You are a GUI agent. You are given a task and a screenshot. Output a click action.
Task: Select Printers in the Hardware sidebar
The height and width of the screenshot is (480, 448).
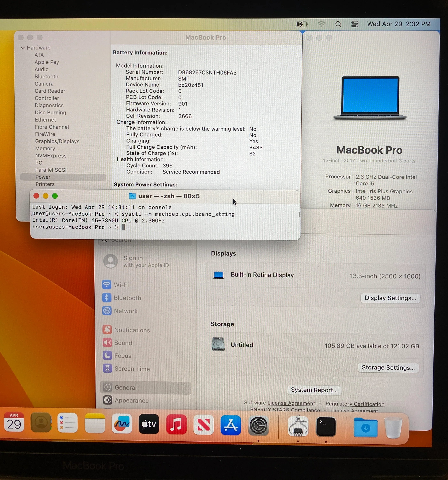point(45,184)
